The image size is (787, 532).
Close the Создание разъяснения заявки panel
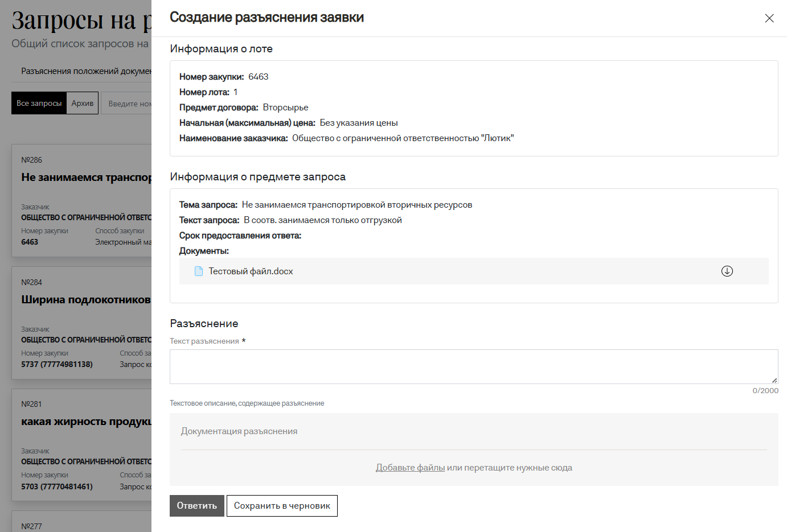[x=769, y=18]
